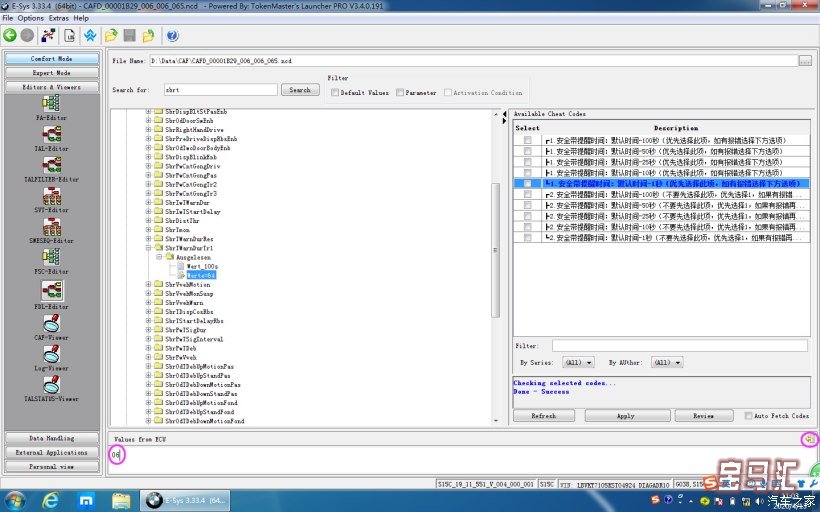This screenshot has height=512, width=820.
Task: Click the document icon in the toolbar
Action: (x=70, y=36)
